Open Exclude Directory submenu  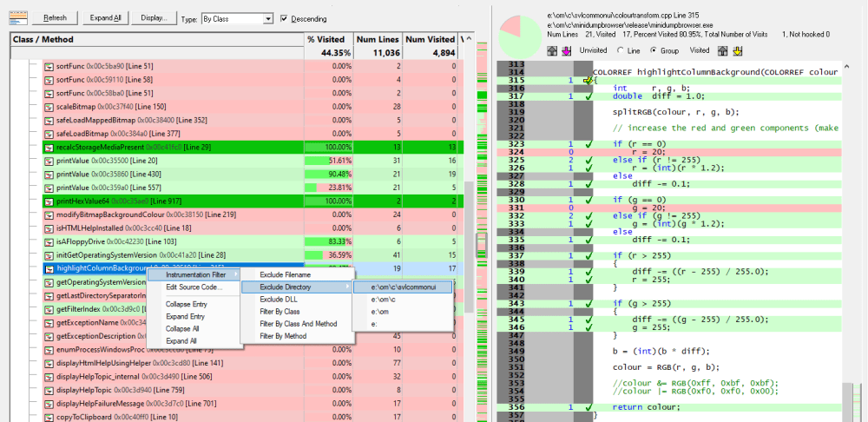(x=296, y=287)
